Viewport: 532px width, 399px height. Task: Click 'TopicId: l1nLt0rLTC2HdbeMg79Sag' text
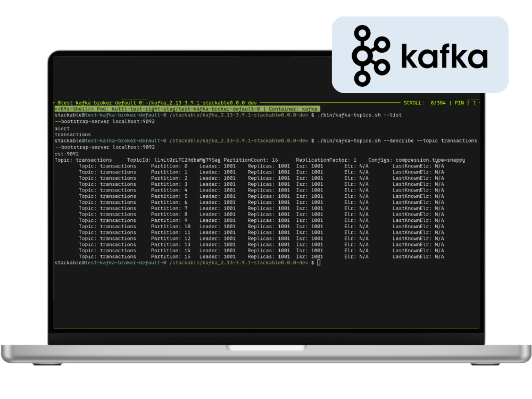[x=174, y=160]
